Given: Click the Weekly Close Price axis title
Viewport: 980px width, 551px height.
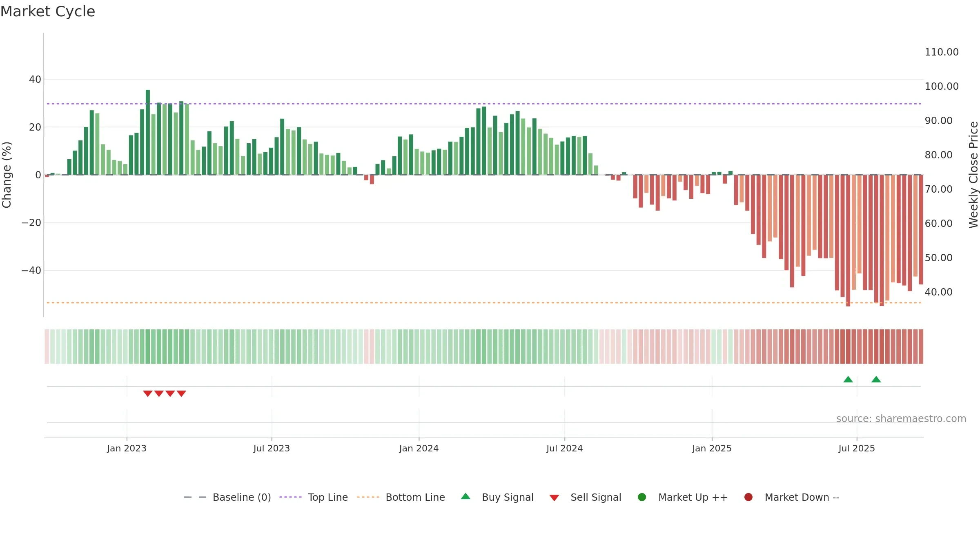Looking at the screenshot, I should 973,175.
